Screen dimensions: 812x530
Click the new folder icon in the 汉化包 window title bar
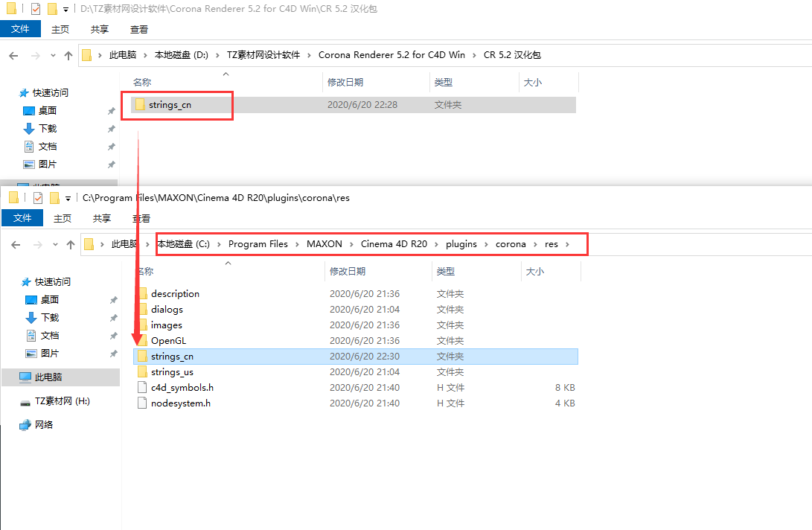tap(52, 9)
